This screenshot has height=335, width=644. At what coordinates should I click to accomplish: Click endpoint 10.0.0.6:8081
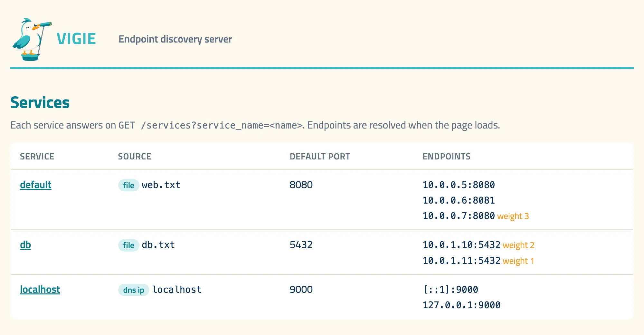[x=459, y=200]
